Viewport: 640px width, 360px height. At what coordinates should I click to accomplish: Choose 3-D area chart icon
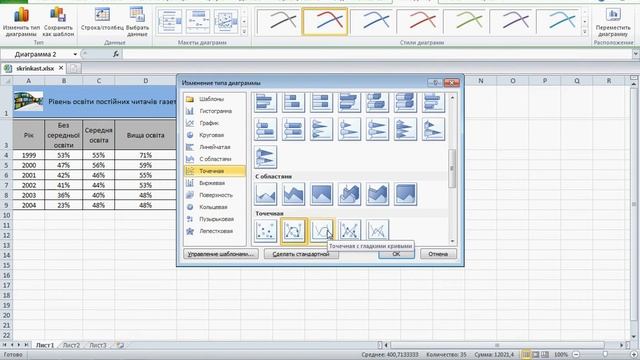349,194
